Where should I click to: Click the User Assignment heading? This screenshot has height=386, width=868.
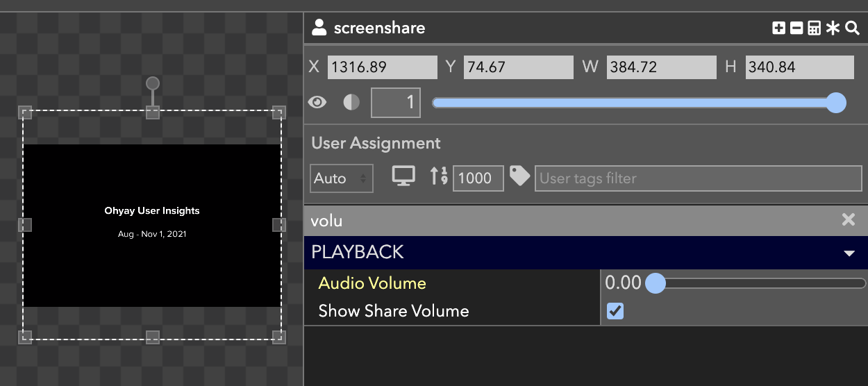[376, 143]
